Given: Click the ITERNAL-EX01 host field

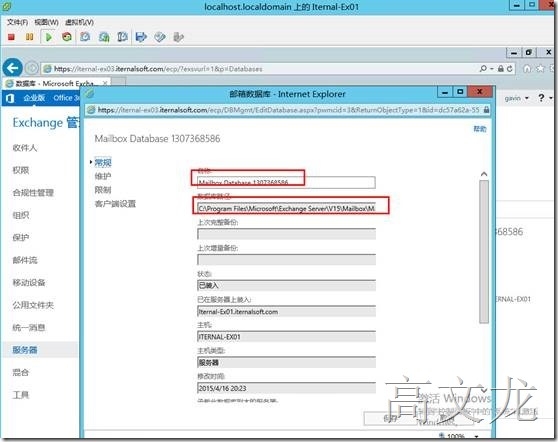Looking at the screenshot, I should point(286,337).
